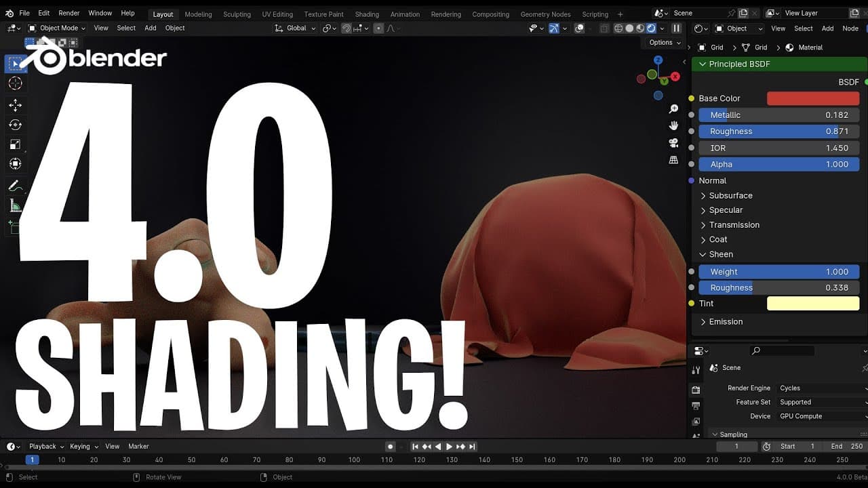868x488 pixels.
Task: Select the Scale tool
Action: pyautogui.click(x=15, y=144)
